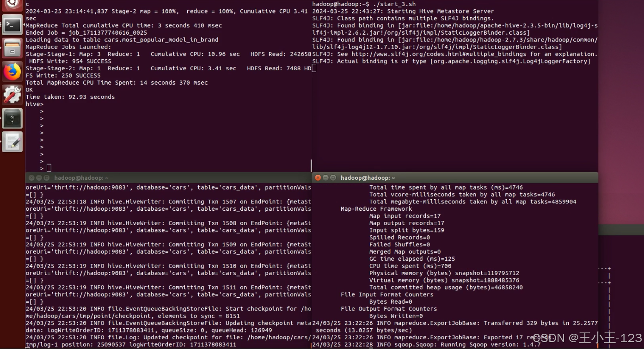Image resolution: width=644 pixels, height=349 pixels.
Task: Click the 'Committing Txn 1511' log line
Action: pos(168,288)
